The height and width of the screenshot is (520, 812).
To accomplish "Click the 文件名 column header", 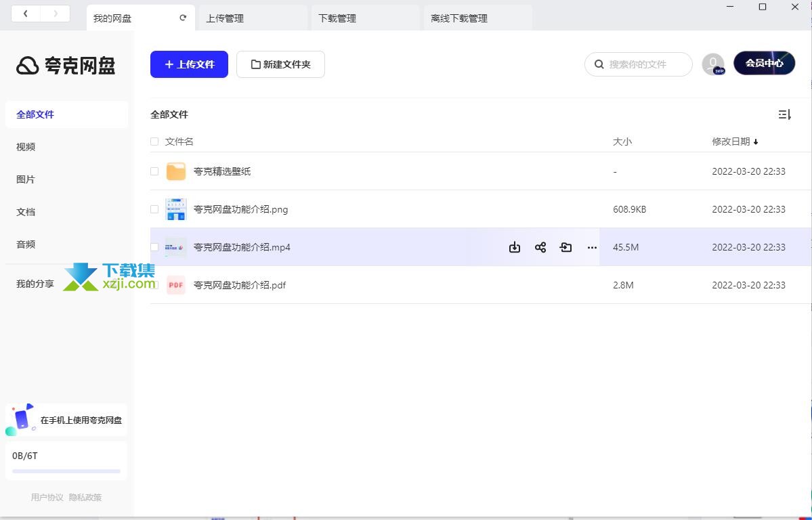I will [x=179, y=142].
